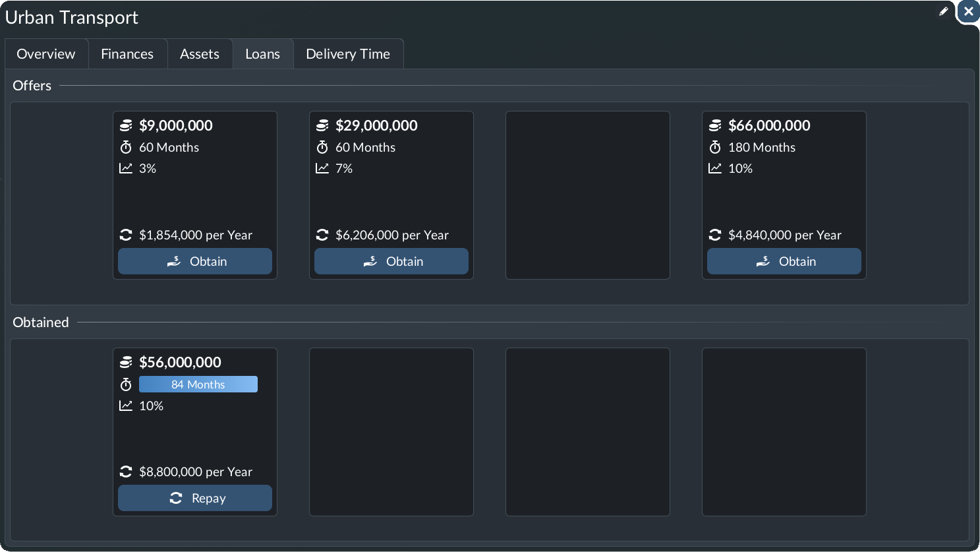This screenshot has width=980, height=552.
Task: Click the chart icon in the $66,000,000 offer
Action: click(x=715, y=168)
